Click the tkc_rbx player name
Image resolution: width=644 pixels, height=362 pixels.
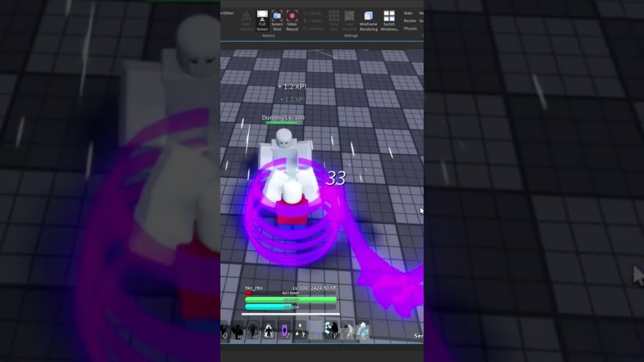click(254, 288)
